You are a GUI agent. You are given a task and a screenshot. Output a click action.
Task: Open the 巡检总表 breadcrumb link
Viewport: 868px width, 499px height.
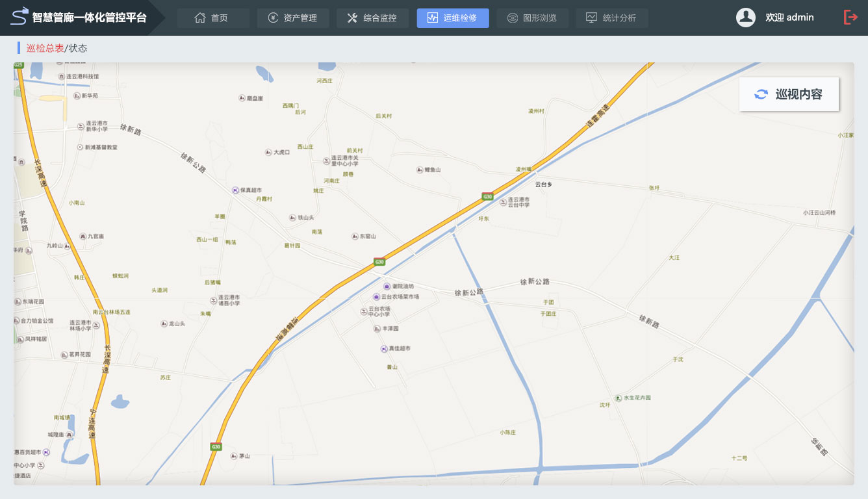coord(45,48)
